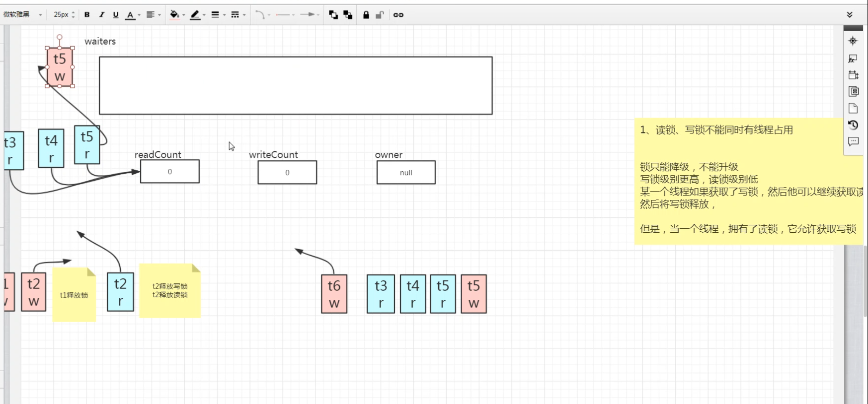
Task: Toggle bold formatting
Action: tap(87, 15)
